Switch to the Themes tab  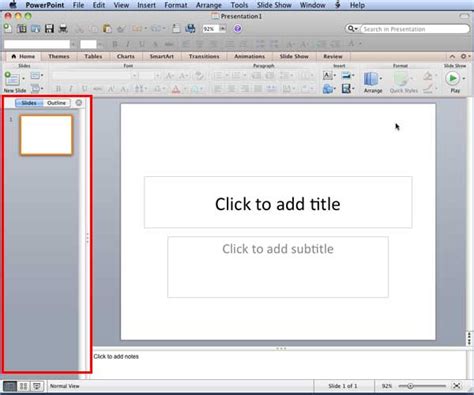[59, 56]
